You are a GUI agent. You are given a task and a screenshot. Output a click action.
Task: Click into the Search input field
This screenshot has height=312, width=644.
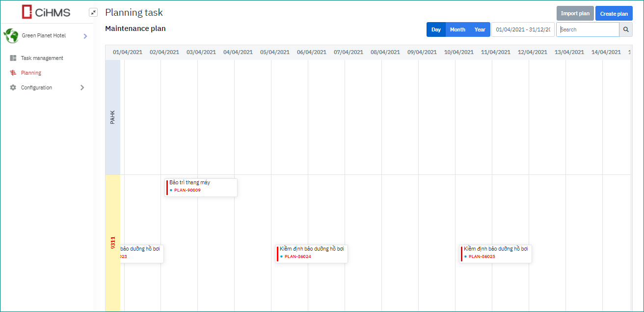(588, 29)
